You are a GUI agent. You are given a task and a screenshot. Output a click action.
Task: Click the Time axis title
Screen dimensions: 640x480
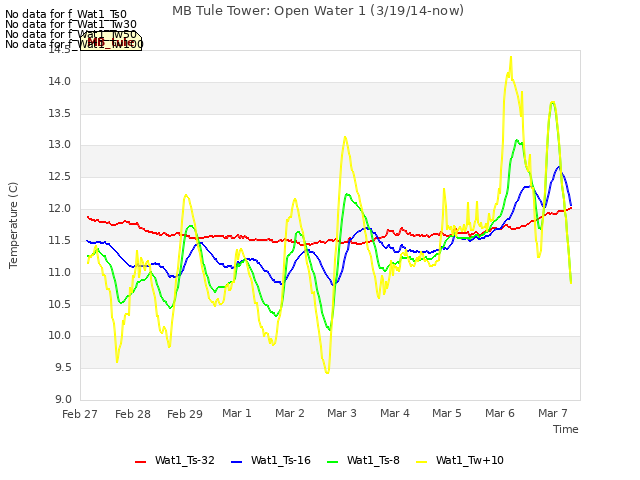pyautogui.click(x=566, y=429)
